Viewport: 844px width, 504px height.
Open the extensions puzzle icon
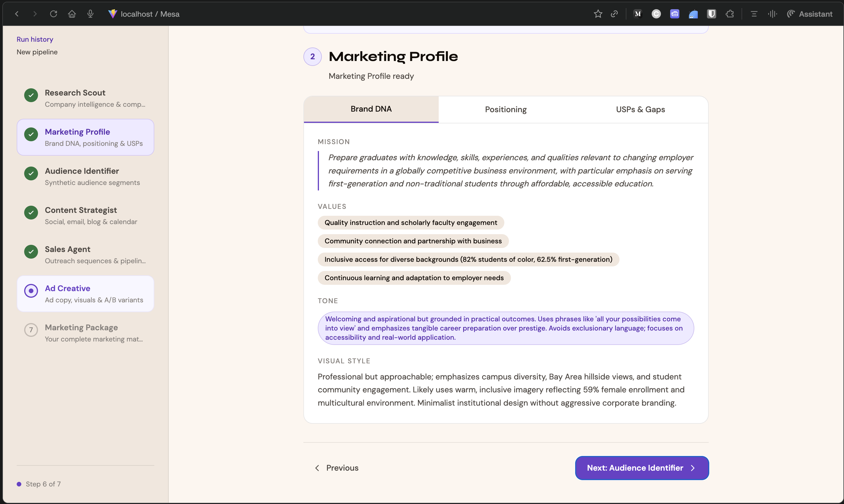click(x=729, y=14)
